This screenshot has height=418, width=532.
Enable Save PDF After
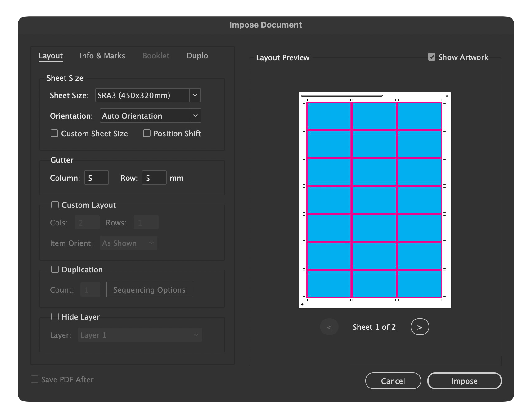(x=34, y=379)
